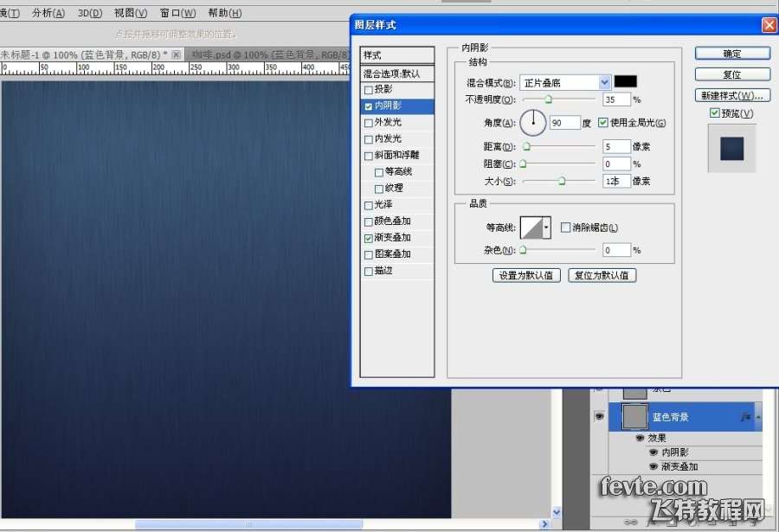Screen dimensions: 779x532
Task: Click the fx icon on 蓝色背景 layer
Action: (x=745, y=417)
